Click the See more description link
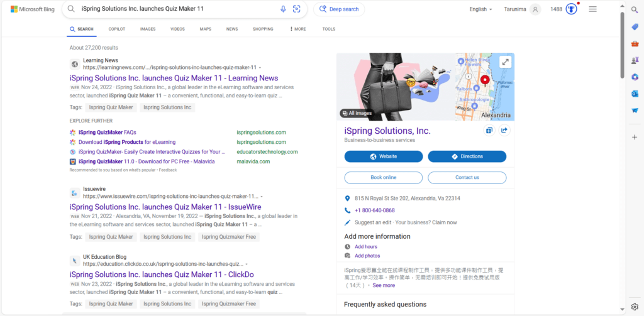Image resolution: width=644 pixels, height=316 pixels. 384,285
